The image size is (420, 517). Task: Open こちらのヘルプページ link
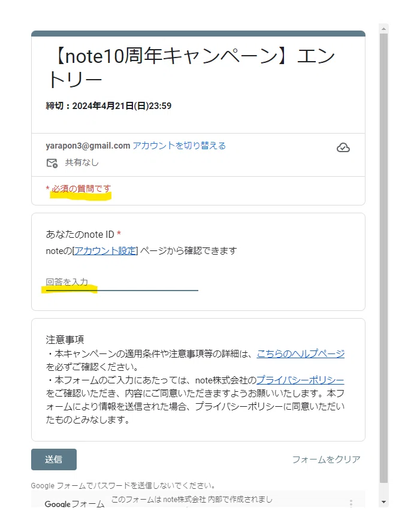pos(301,353)
